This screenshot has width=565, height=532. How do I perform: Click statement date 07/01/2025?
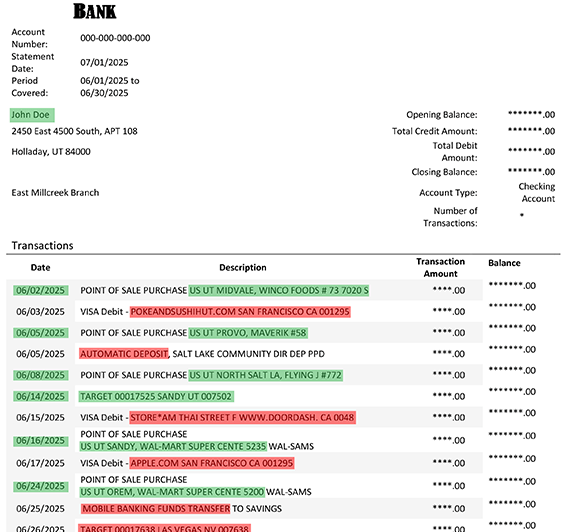104,62
